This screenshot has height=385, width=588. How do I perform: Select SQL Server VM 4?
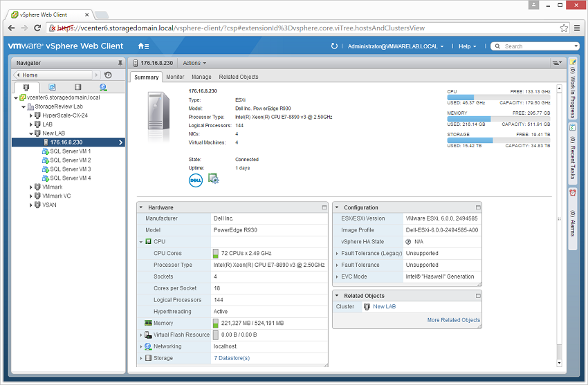click(x=71, y=178)
